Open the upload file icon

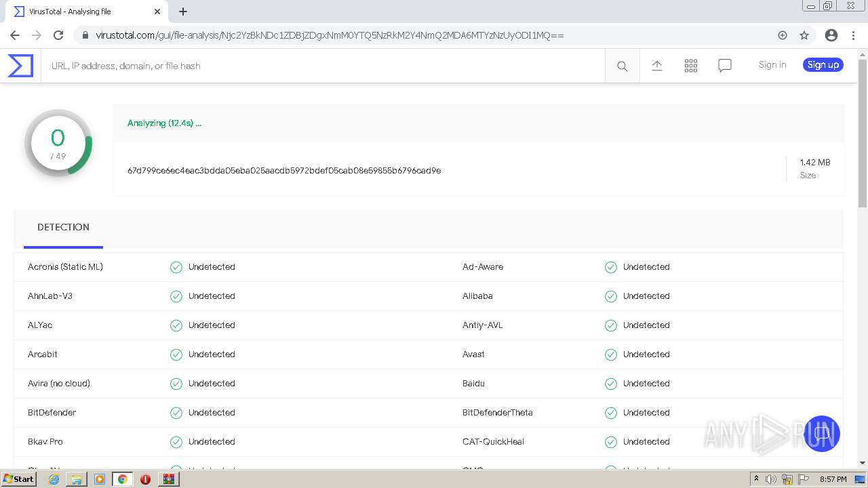point(657,66)
